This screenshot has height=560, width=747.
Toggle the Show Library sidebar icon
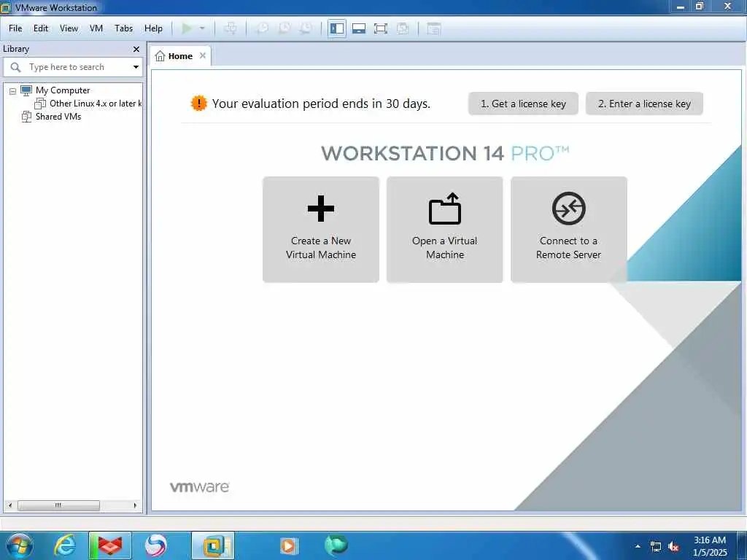pyautogui.click(x=337, y=28)
